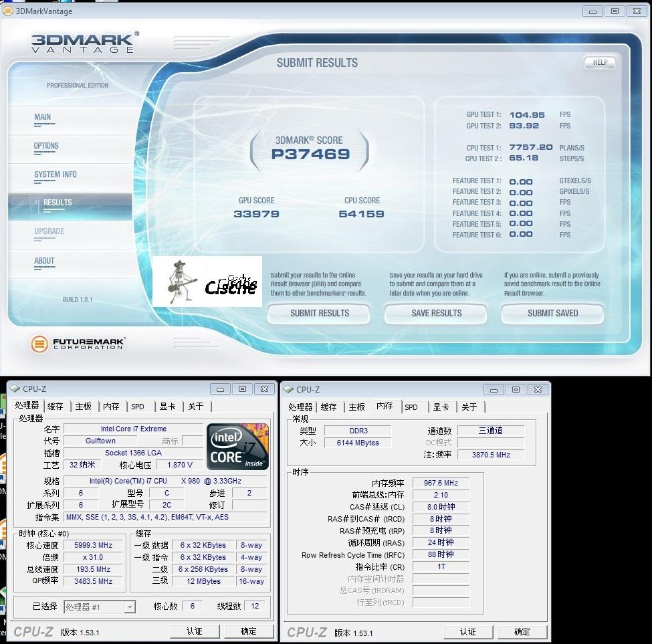Click the 3DMark Vantage logo
The image size is (652, 644).
click(84, 43)
